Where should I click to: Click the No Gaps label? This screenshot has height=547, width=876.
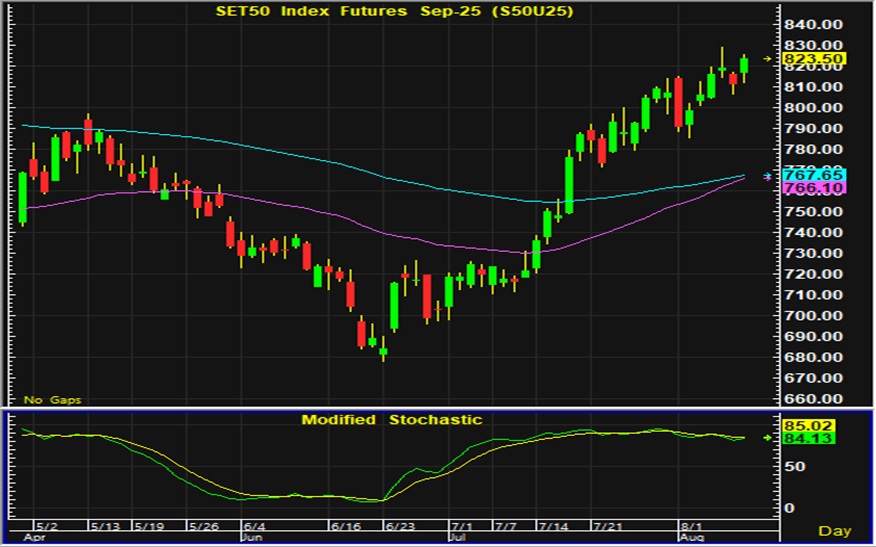point(53,400)
